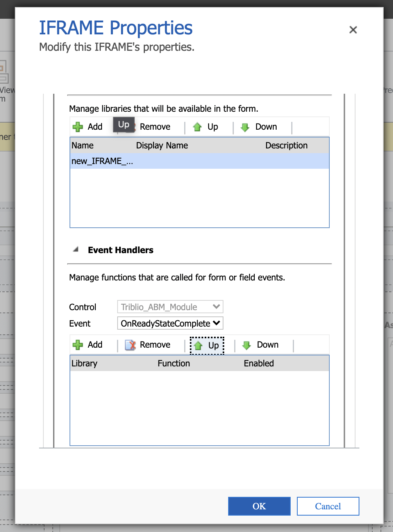Click Remove icon in event handlers toolbar
This screenshot has height=532, width=393.
click(x=130, y=345)
